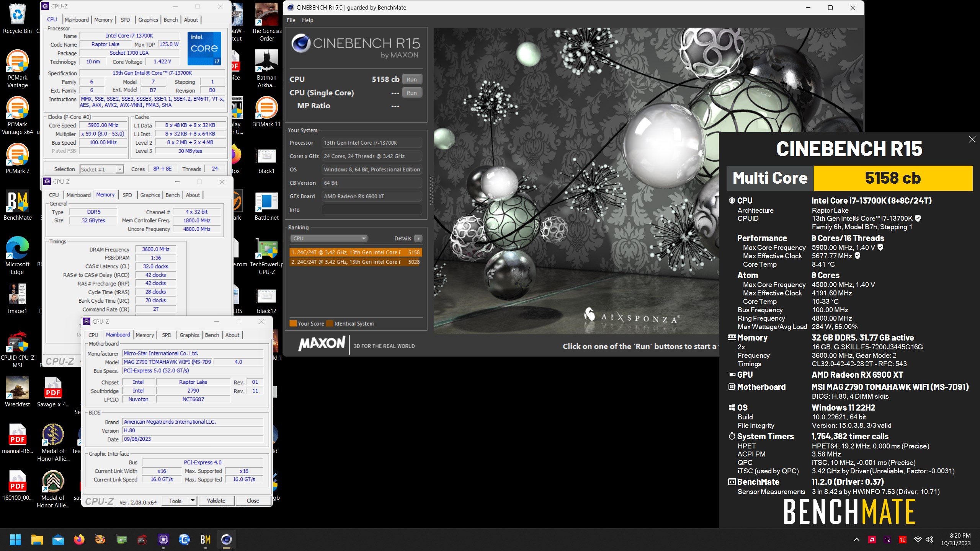Open About tab in Mainboard CPU-Z window

coord(232,335)
